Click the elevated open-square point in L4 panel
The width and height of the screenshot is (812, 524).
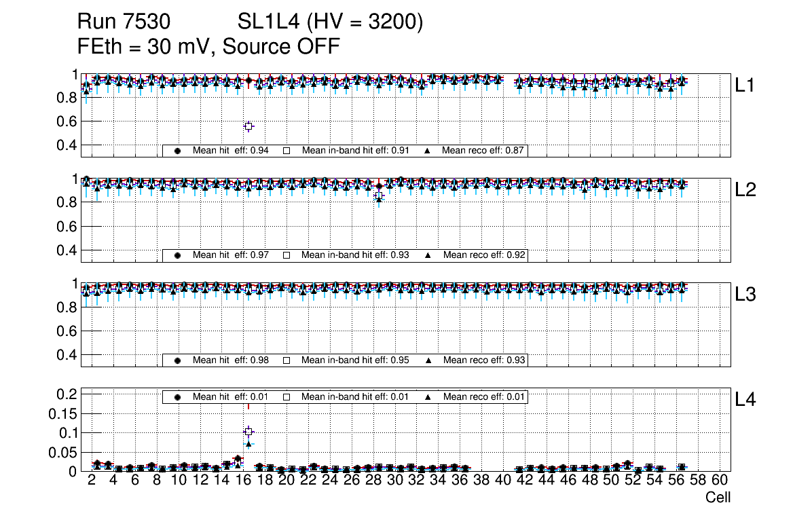pos(248,432)
